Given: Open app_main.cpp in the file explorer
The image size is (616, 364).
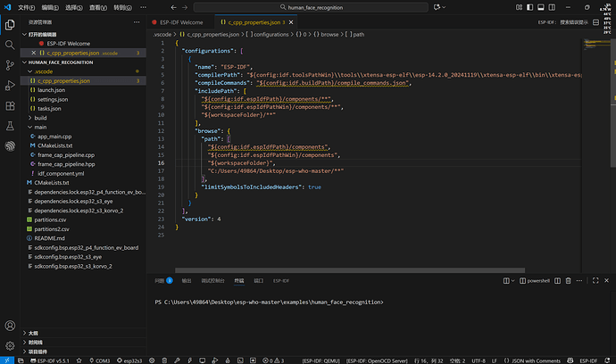Looking at the screenshot, I should [x=55, y=136].
